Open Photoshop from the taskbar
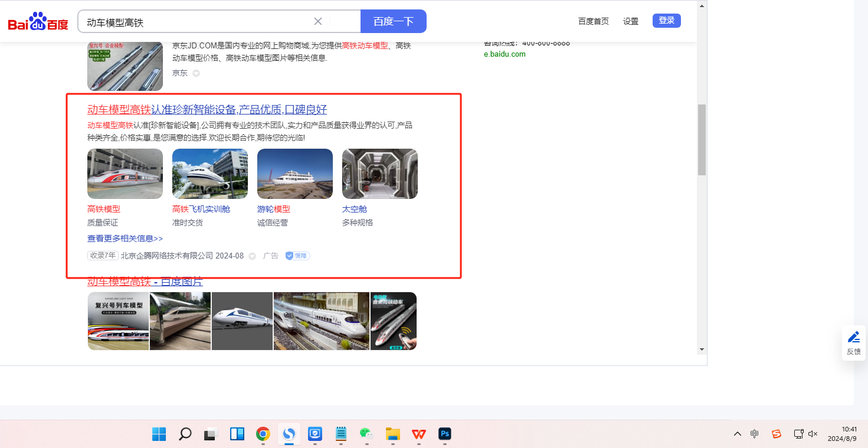The width and height of the screenshot is (868, 448). (446, 434)
